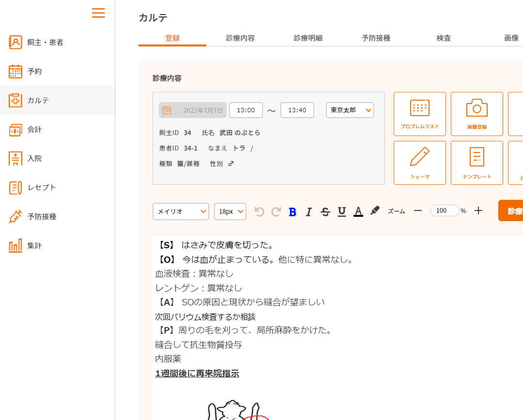This screenshot has width=523, height=420.
Task: Click the cat schema drawing thumbnail
Action: pyautogui.click(x=238, y=410)
